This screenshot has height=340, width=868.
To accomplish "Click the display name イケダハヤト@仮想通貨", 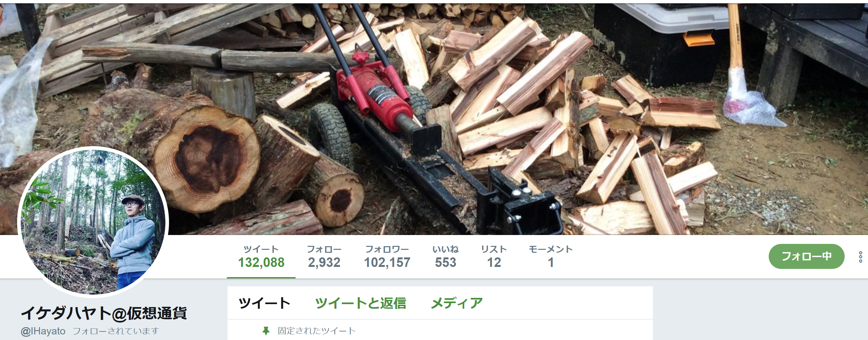I will (104, 313).
